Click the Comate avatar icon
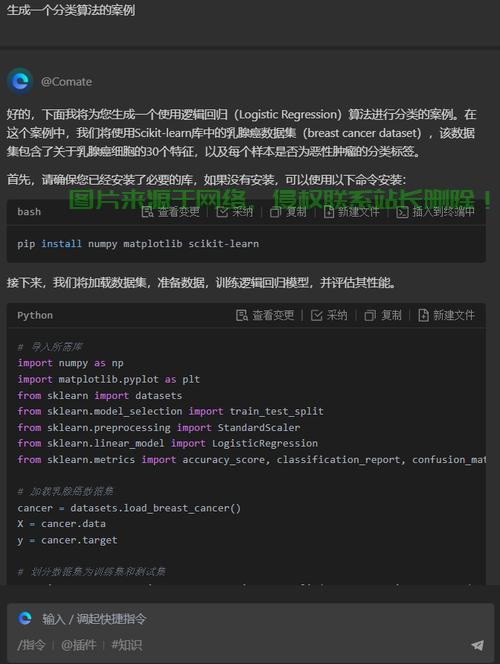The image size is (500, 664). (x=20, y=81)
